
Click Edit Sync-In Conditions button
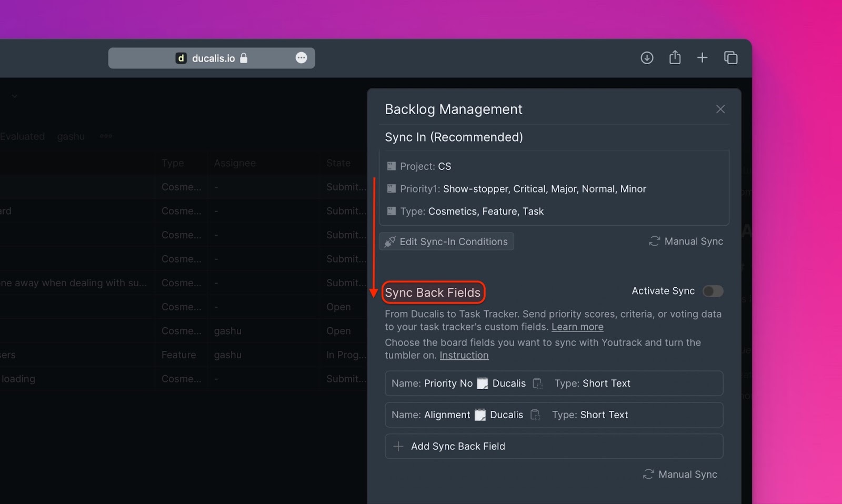pyautogui.click(x=446, y=241)
